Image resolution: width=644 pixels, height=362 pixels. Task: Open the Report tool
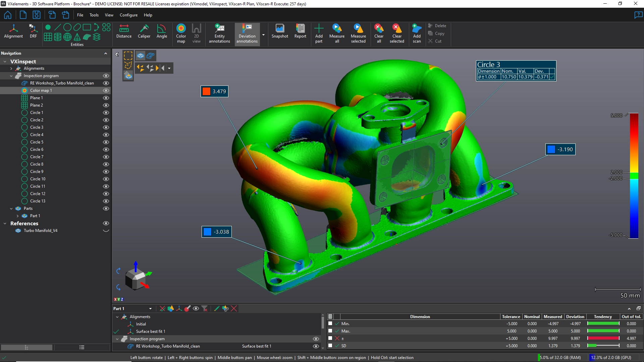300,31
